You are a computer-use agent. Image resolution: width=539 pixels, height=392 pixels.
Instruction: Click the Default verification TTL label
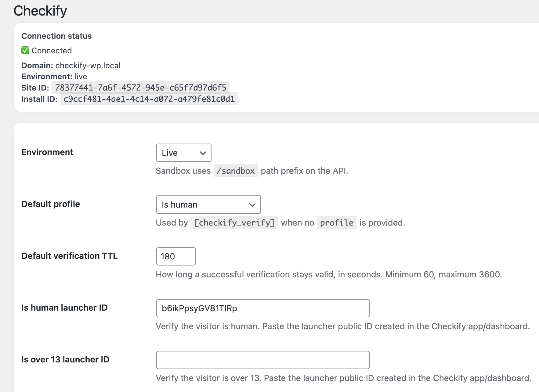tap(70, 256)
